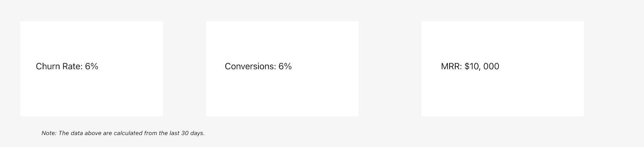Select the $10, 000 MRR value
644x147 pixels.
[x=482, y=66]
